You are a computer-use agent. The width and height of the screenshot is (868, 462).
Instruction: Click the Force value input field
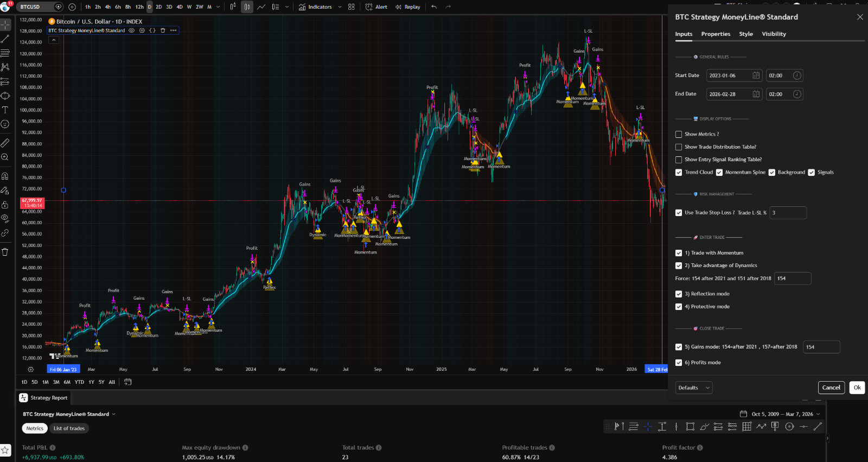(x=793, y=279)
